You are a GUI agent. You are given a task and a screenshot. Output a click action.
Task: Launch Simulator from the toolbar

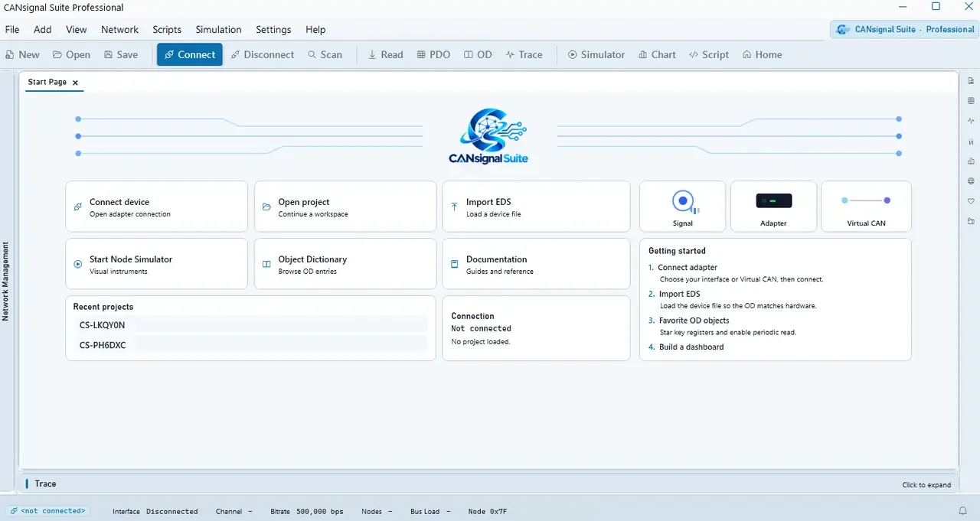[596, 54]
